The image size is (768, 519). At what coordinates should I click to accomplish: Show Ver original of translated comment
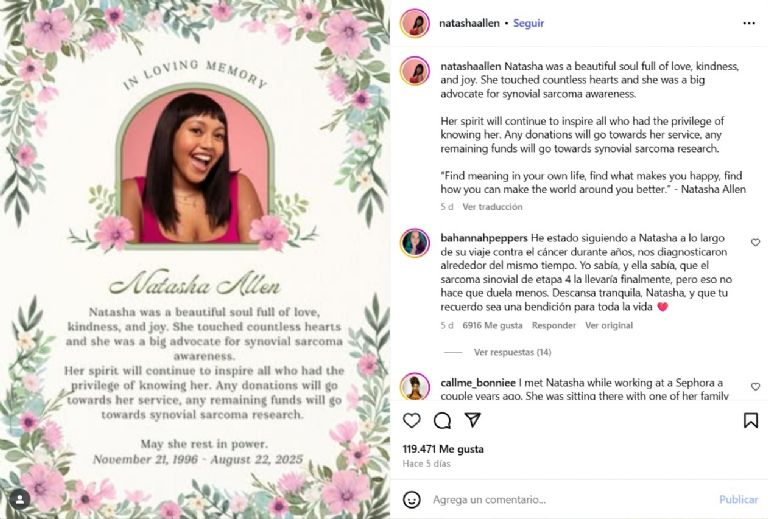pos(609,325)
